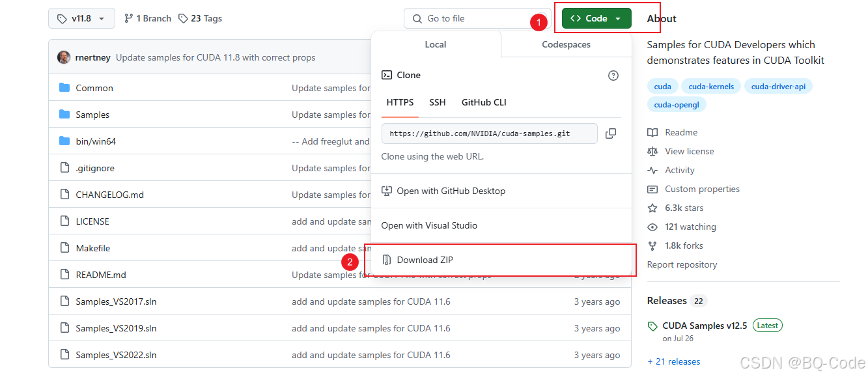Open the LICENSE file
Image resolution: width=868 pixels, height=377 pixels.
pyautogui.click(x=92, y=221)
